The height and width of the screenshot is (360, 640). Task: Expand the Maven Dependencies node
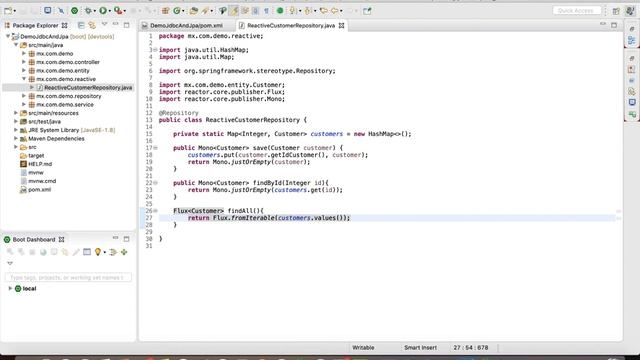coord(16,138)
